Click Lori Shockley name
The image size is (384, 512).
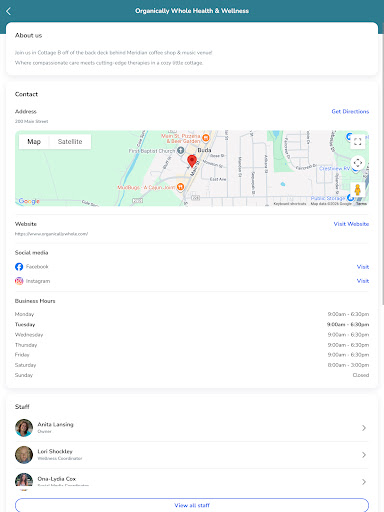(x=55, y=451)
